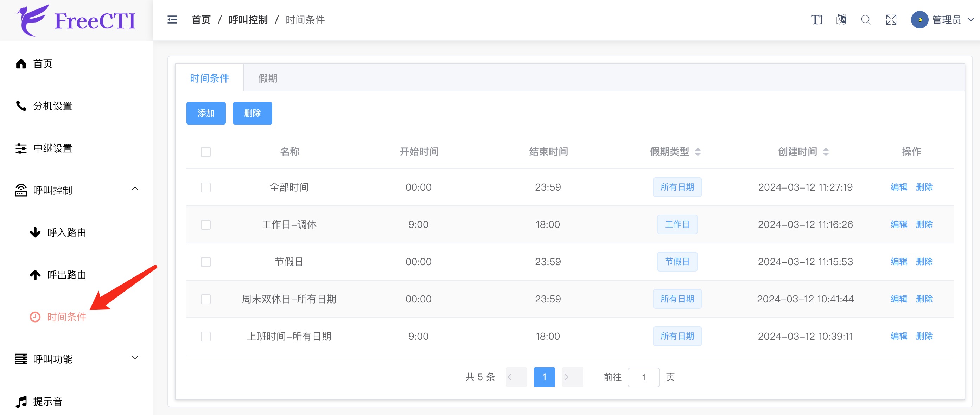Switch to the 假期 tab

[268, 78]
